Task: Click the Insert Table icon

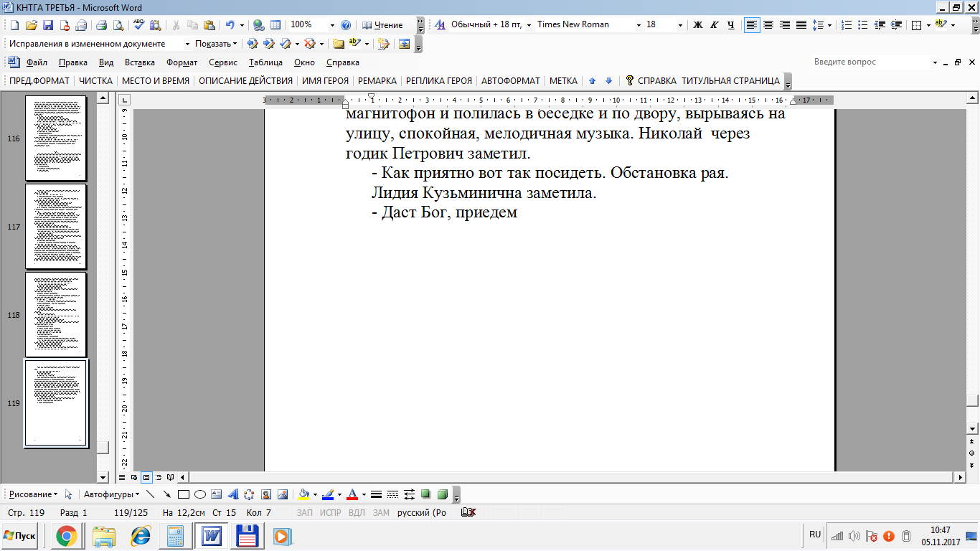Action: click(x=275, y=25)
